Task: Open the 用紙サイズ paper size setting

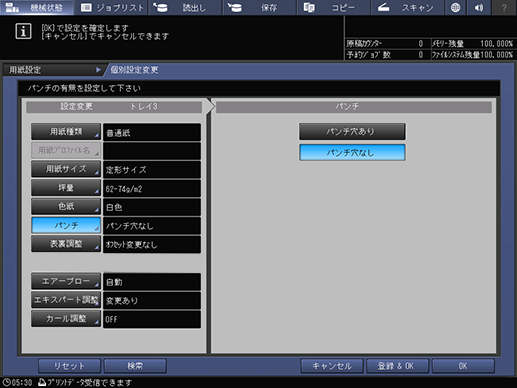Action: [66, 169]
